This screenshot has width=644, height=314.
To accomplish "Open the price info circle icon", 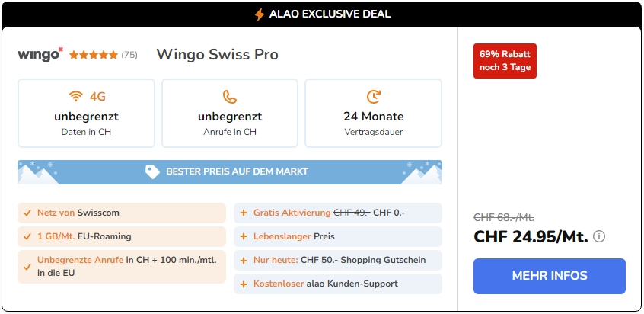I will click(x=599, y=237).
